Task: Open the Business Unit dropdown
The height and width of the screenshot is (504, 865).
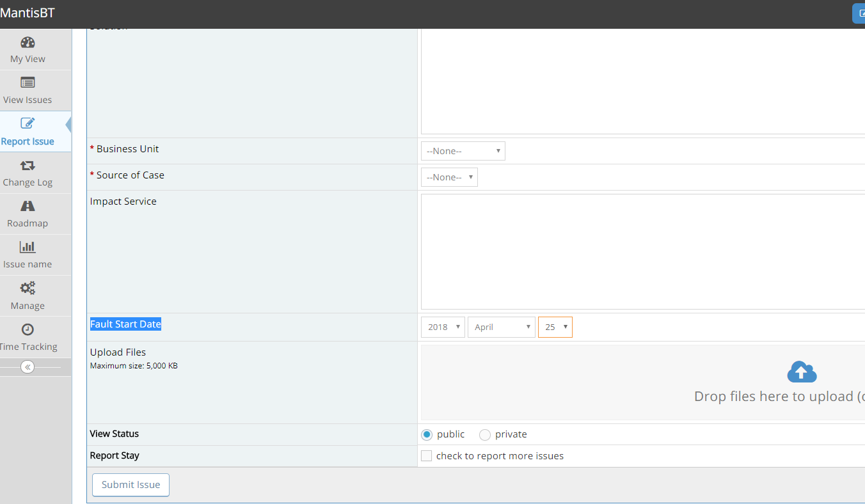Action: (463, 151)
